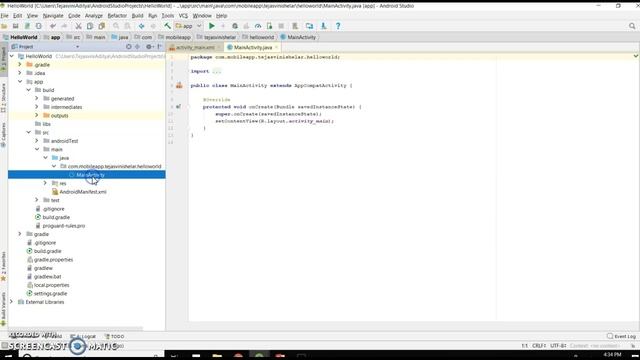Run the app with green play button
Image resolution: width=640 pixels, height=360 pixels.
(x=211, y=26)
